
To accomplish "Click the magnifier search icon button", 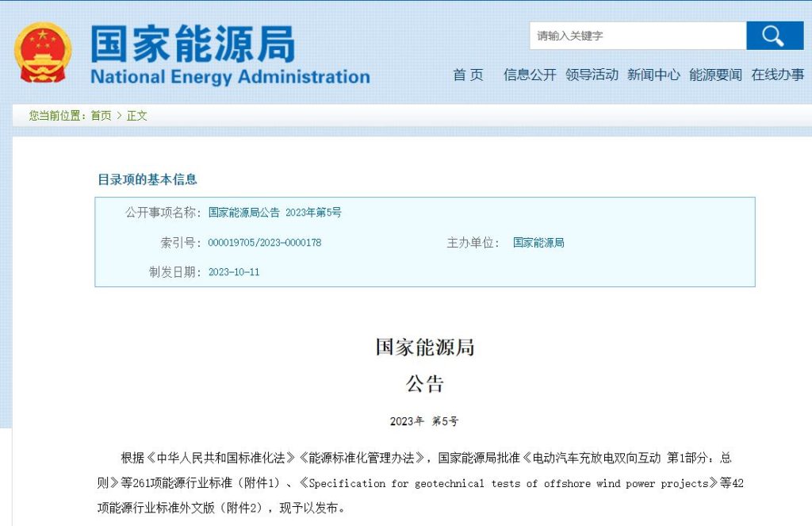I will click(x=772, y=36).
